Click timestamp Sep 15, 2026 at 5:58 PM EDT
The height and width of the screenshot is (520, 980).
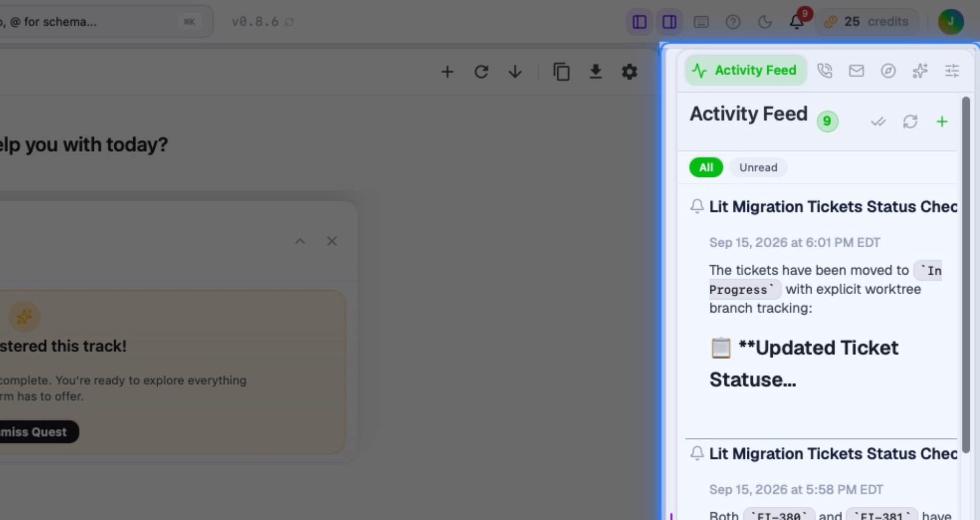pos(796,489)
